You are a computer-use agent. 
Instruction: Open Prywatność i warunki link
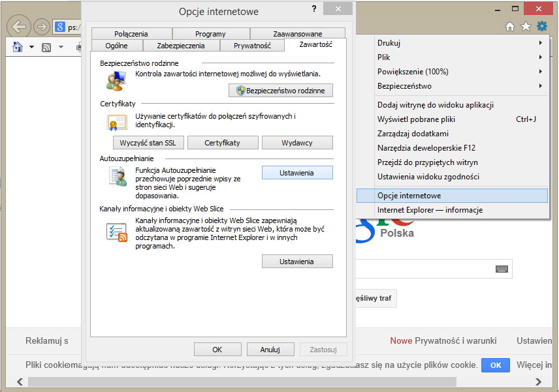click(x=455, y=340)
